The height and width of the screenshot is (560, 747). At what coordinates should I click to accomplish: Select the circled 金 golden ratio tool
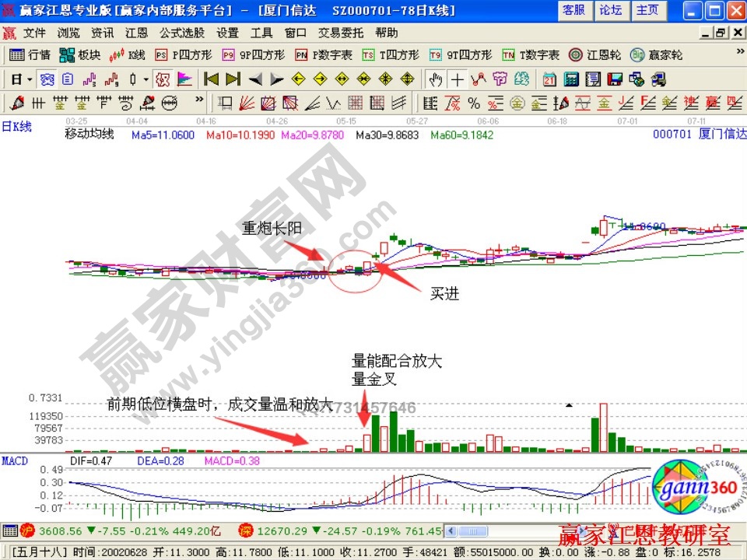(x=517, y=103)
